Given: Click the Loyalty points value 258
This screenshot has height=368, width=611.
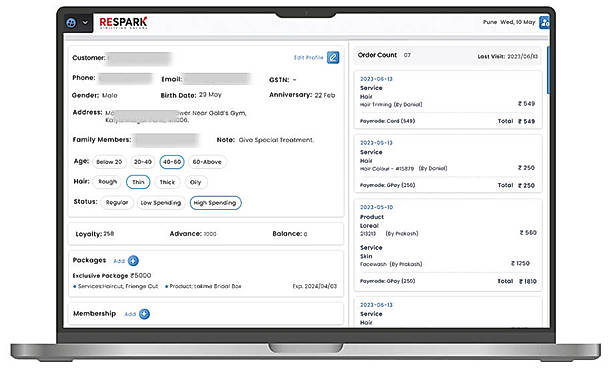Looking at the screenshot, I should click(x=109, y=234).
